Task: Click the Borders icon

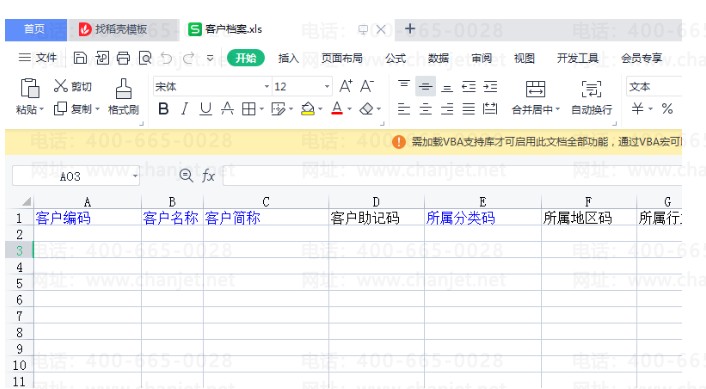Action: click(x=249, y=109)
